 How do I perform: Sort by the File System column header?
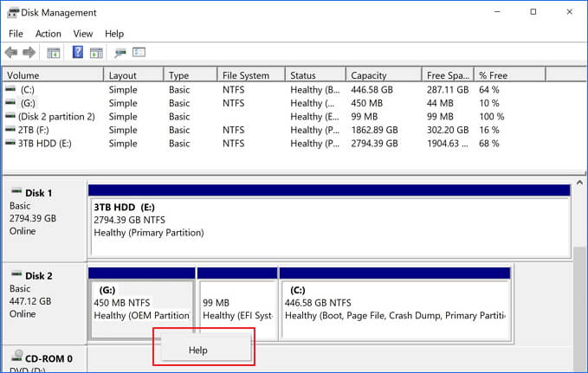pyautogui.click(x=245, y=75)
